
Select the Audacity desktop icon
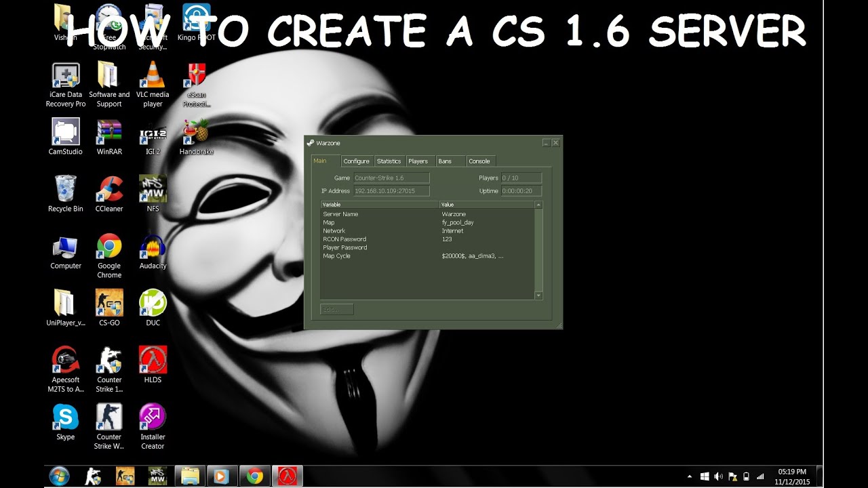coord(153,251)
